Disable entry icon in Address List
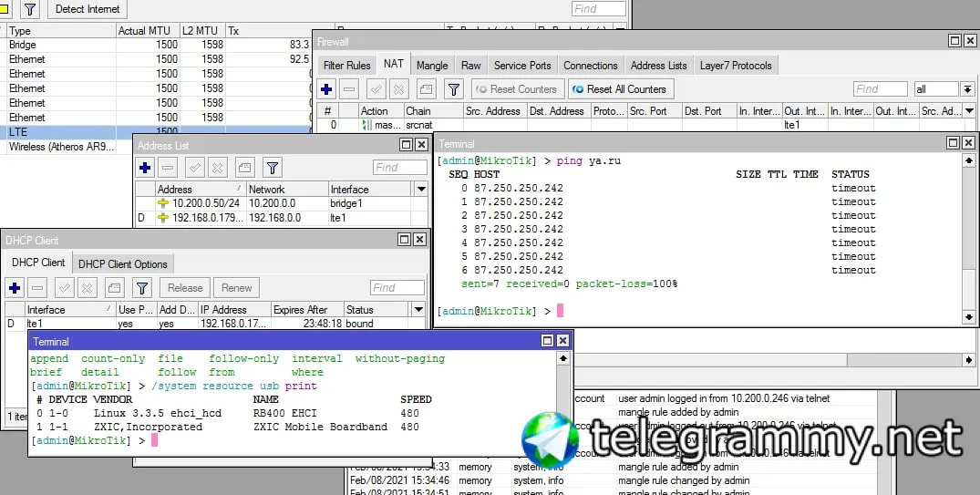This screenshot has height=495, width=980. tap(218, 168)
